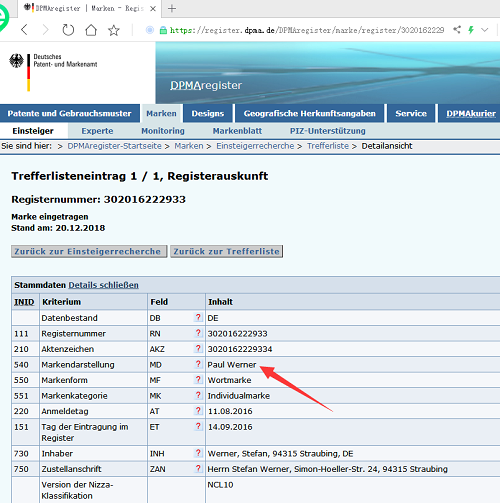
Task: Open help icon for Eintragung ET
Action: click(x=198, y=426)
